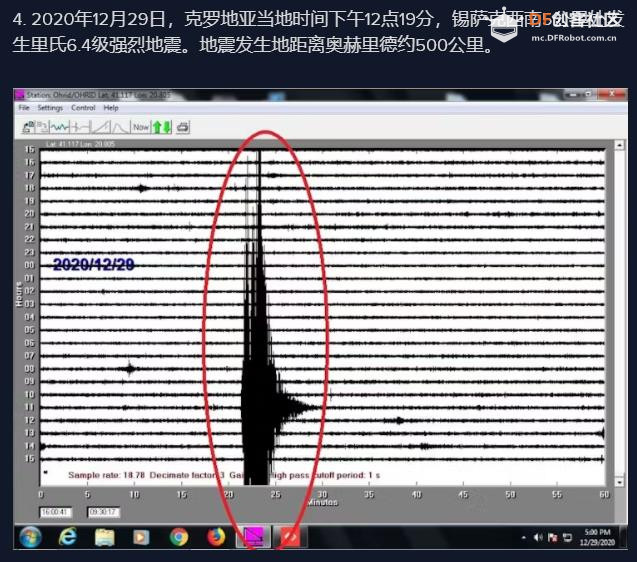Open the File menu

24,108
